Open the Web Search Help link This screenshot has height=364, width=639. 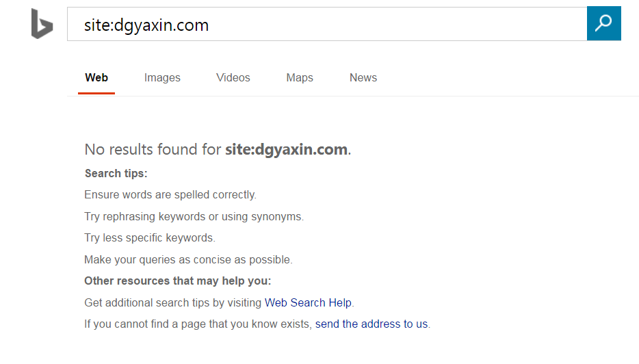point(308,302)
